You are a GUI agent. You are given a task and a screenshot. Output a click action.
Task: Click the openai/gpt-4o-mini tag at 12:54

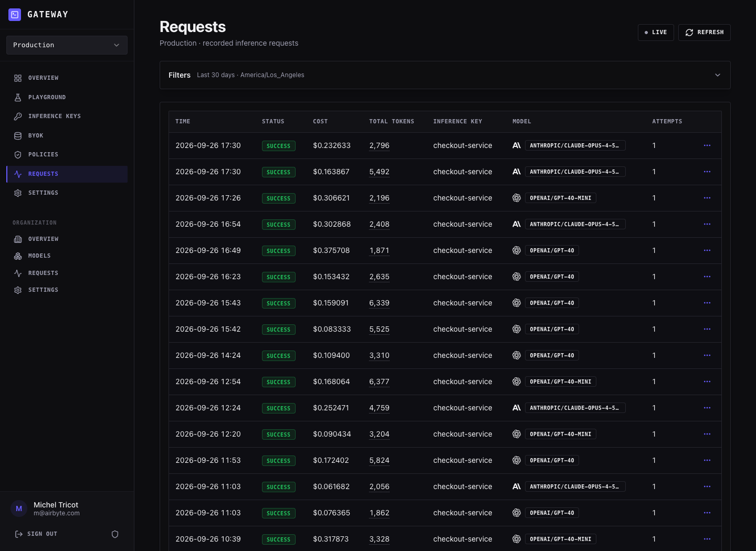(x=561, y=382)
